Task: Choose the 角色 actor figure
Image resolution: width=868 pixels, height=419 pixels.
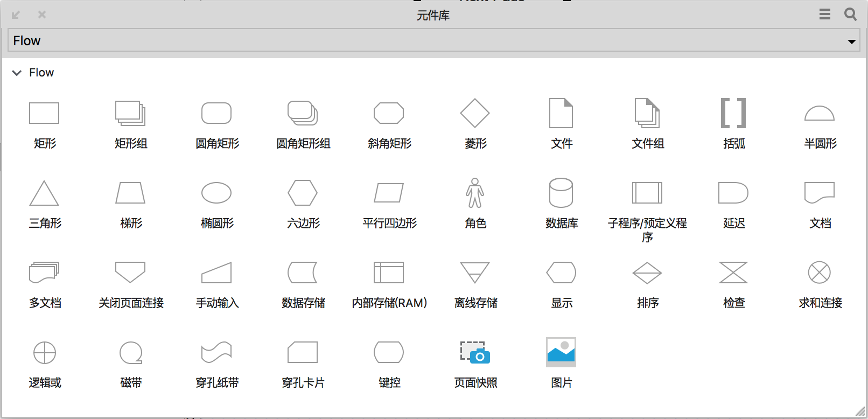Action: tap(475, 193)
